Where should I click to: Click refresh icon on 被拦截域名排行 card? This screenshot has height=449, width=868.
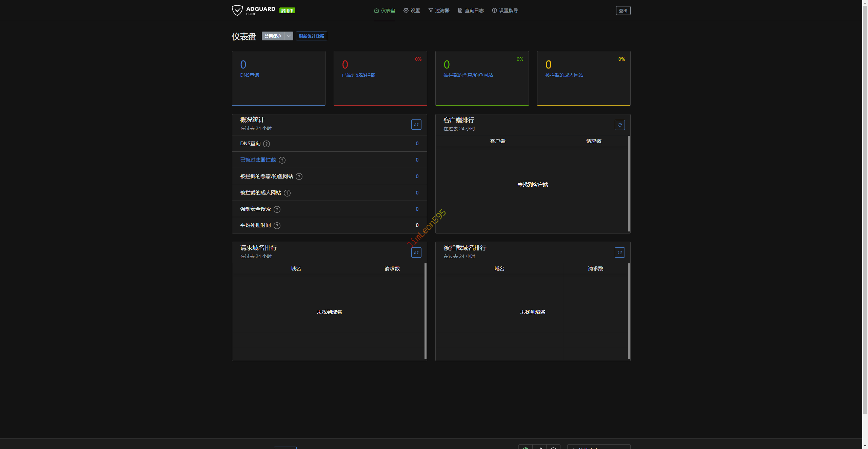point(619,252)
